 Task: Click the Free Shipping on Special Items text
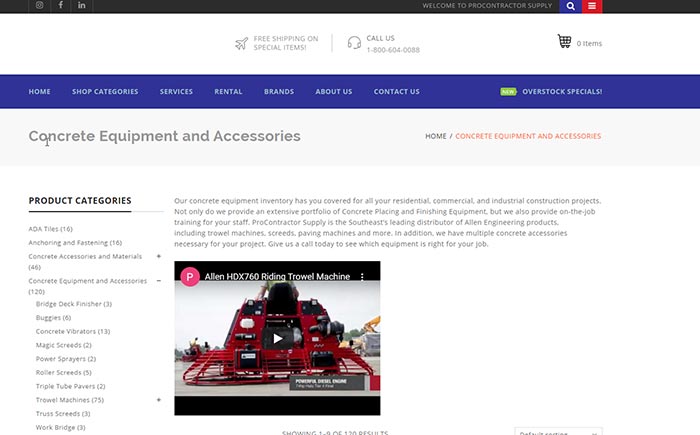click(x=286, y=43)
